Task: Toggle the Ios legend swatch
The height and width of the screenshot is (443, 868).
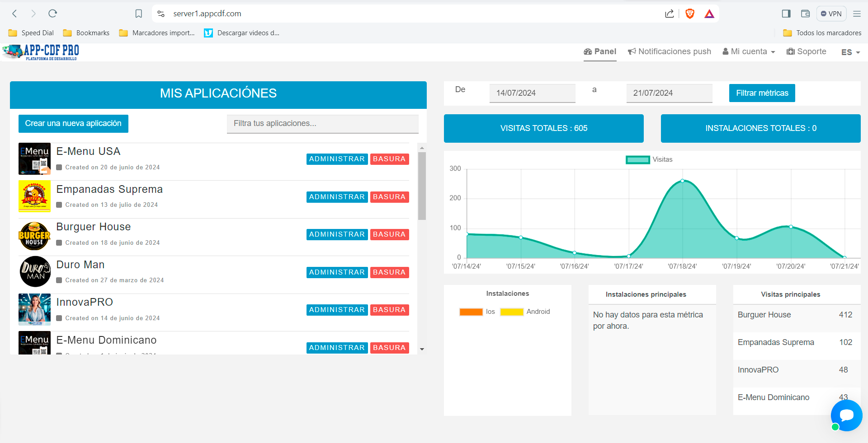Action: (x=471, y=312)
